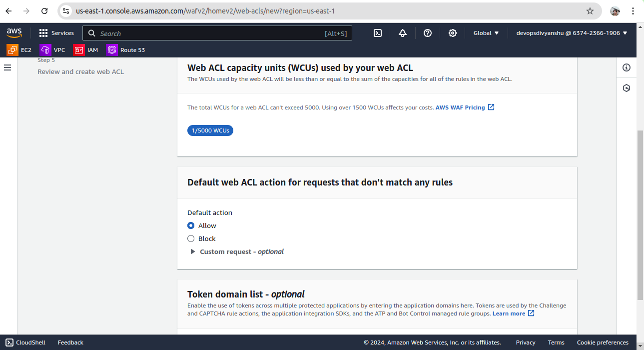Click into the AWS search field
The width and height of the screenshot is (644, 350).
(210, 33)
